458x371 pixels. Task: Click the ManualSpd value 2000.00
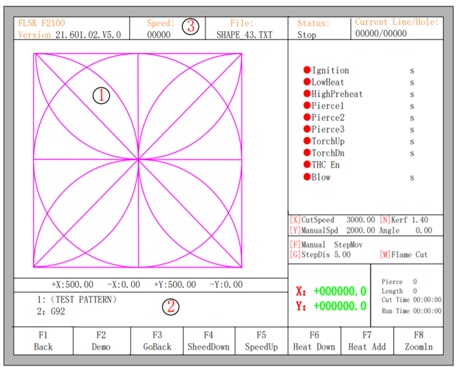click(361, 230)
